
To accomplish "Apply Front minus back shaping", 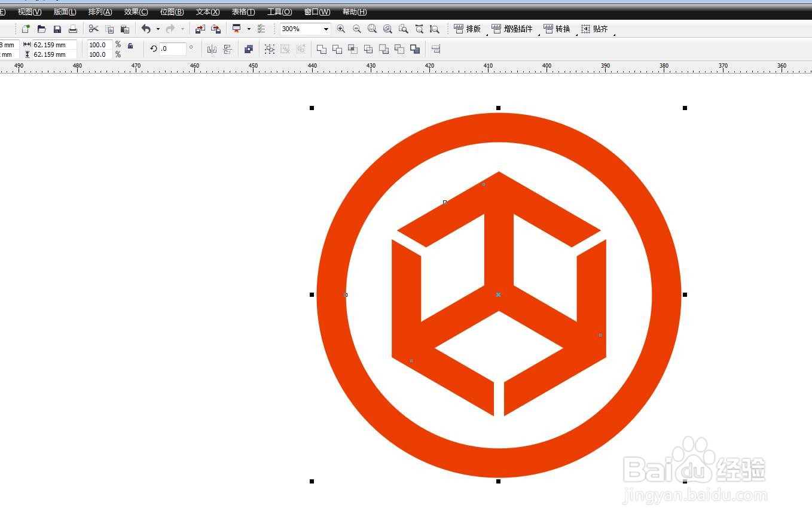I will [384, 49].
